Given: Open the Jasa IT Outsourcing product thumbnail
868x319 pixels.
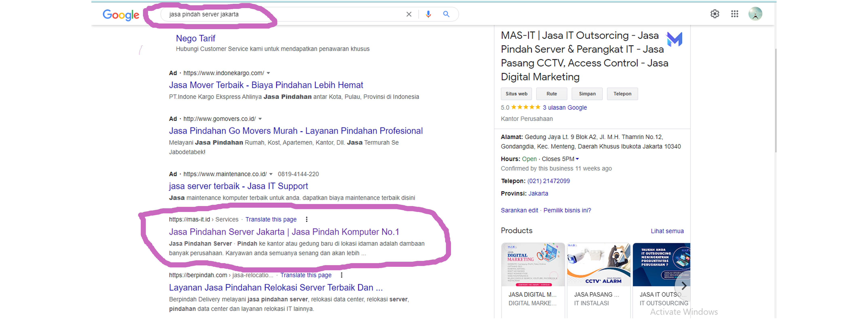Looking at the screenshot, I should (x=662, y=265).
